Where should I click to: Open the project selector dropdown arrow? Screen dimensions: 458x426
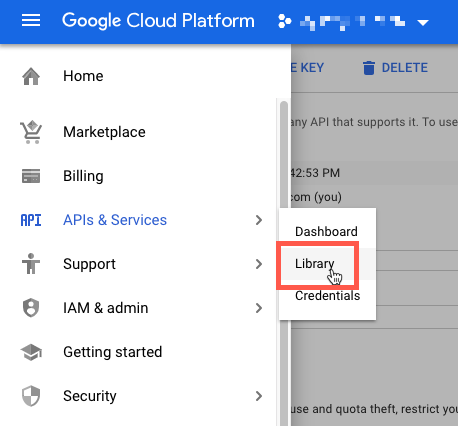423,23
